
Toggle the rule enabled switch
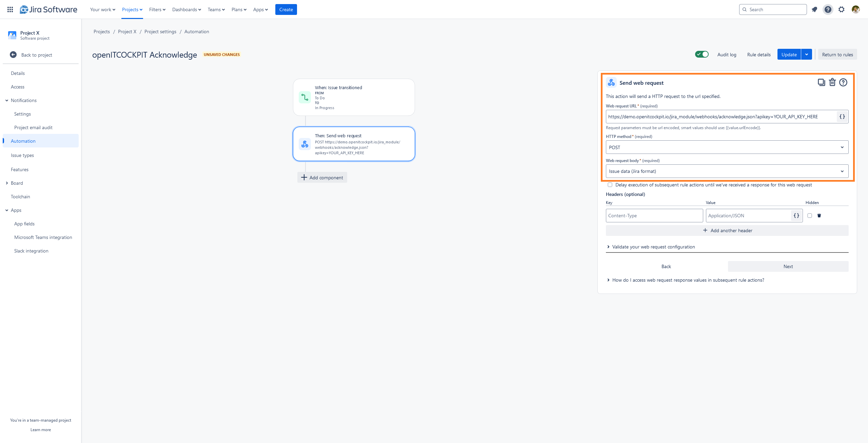(x=702, y=54)
